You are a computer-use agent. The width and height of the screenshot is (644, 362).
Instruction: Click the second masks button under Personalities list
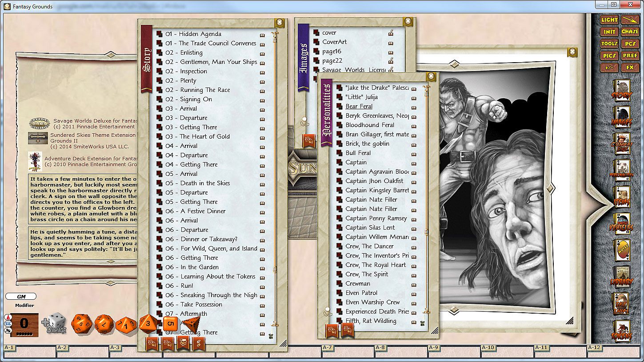click(347, 331)
